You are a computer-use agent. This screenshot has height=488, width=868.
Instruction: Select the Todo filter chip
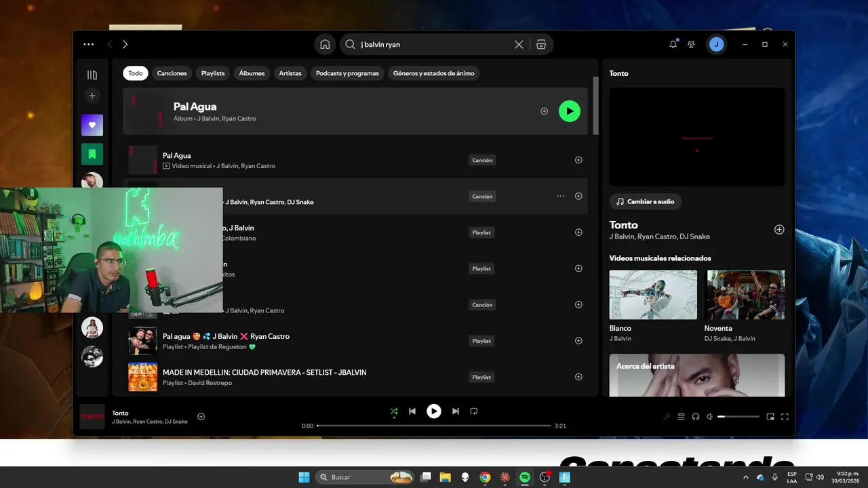[x=136, y=73]
